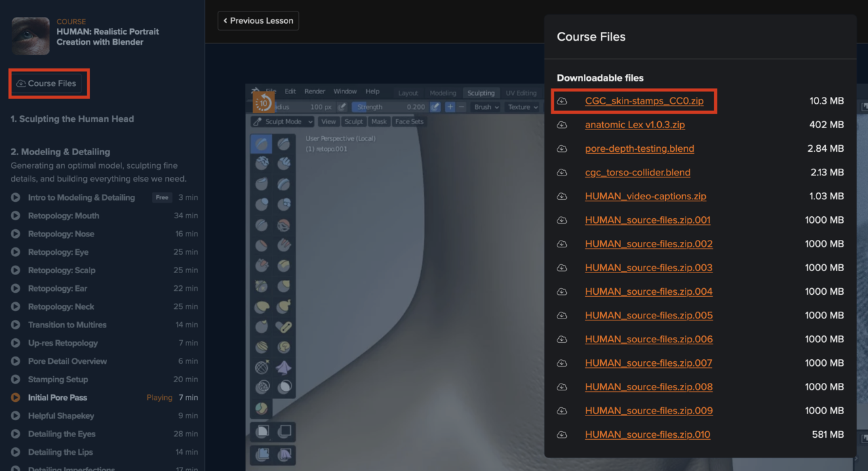Click download icon beside HUMAN_video-captions.zip
This screenshot has height=471, width=868.
pyautogui.click(x=562, y=197)
